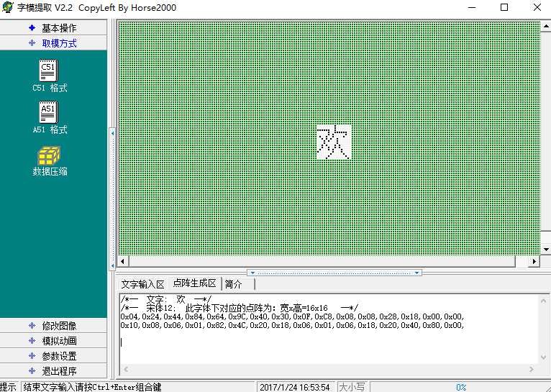
Task: Close the 字模提取 window
Action: [x=537, y=7]
